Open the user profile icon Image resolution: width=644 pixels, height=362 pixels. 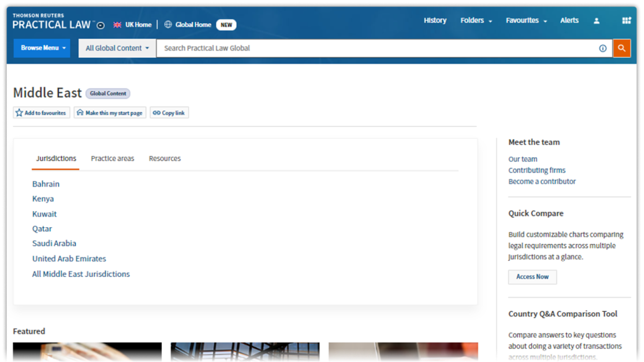(596, 21)
